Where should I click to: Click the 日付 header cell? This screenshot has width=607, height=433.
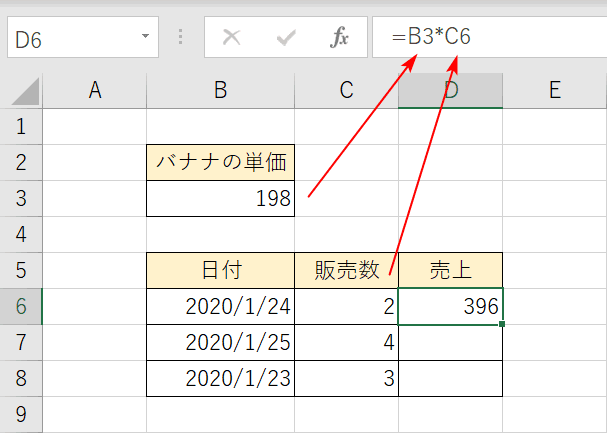click(x=221, y=270)
